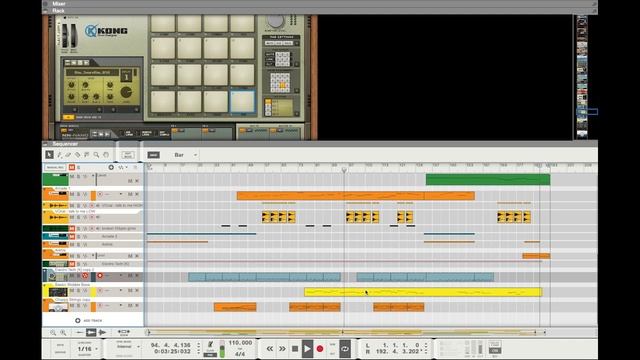Toggle the Snap button next to Bar

point(153,155)
